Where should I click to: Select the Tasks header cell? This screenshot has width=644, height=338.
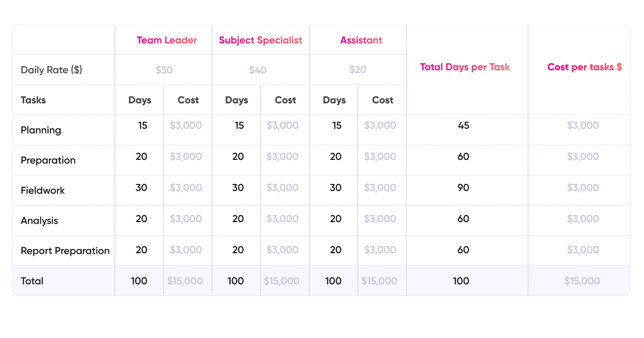point(33,100)
